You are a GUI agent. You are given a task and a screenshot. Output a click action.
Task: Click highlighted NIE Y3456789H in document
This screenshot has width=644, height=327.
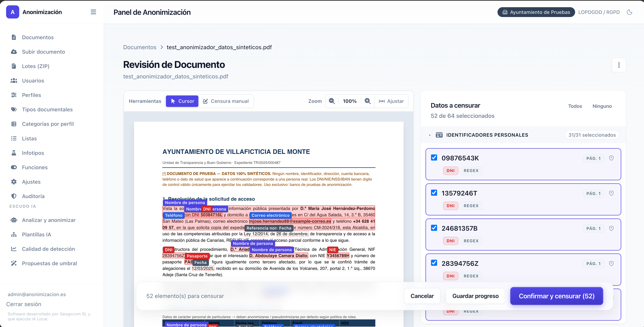[x=338, y=256]
